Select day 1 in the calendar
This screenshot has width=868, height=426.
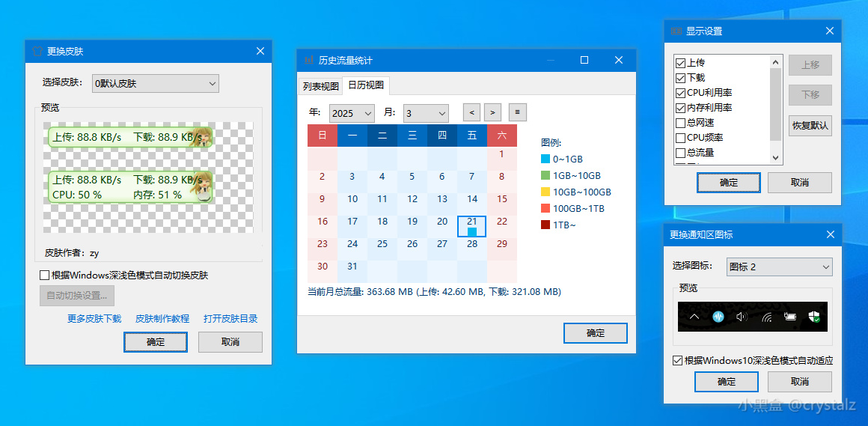coord(502,158)
